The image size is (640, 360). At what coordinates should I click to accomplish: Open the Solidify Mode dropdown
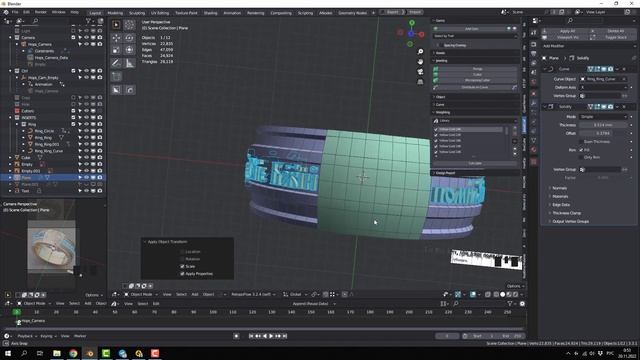(x=603, y=117)
